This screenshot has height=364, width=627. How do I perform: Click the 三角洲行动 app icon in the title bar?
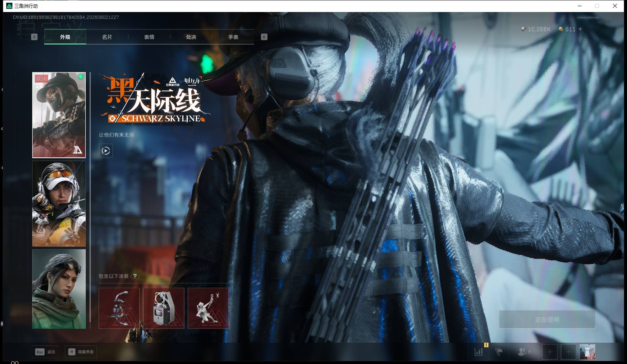point(9,6)
